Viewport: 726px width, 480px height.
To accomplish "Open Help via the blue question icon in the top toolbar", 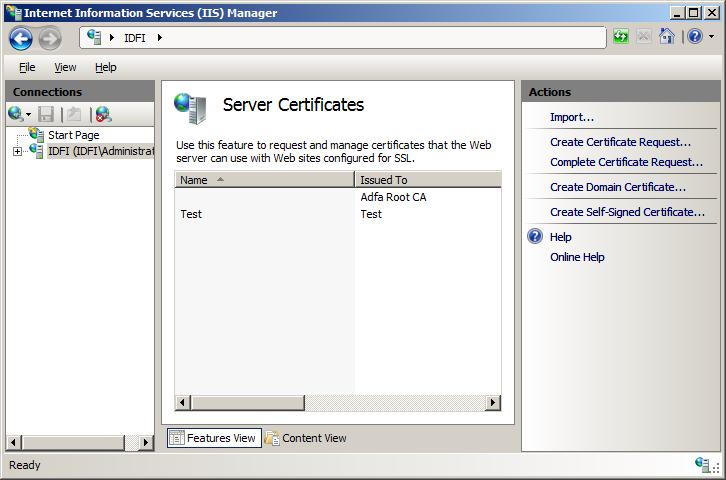I will (695, 36).
